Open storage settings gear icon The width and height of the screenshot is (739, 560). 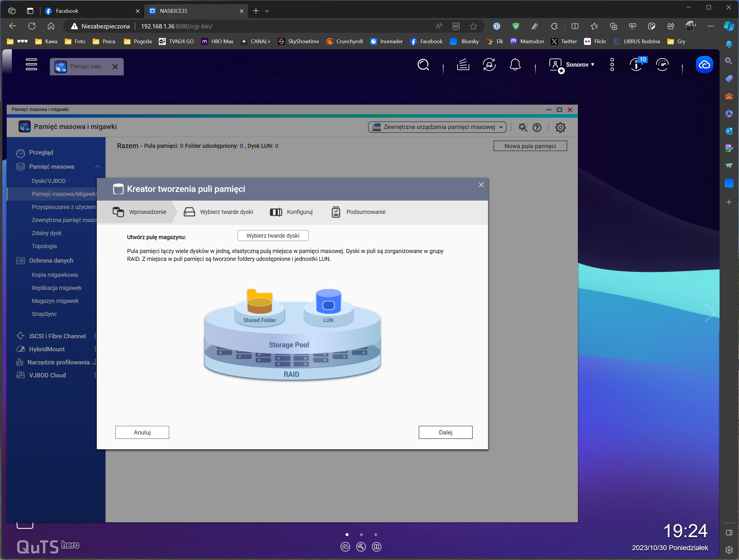pyautogui.click(x=560, y=127)
